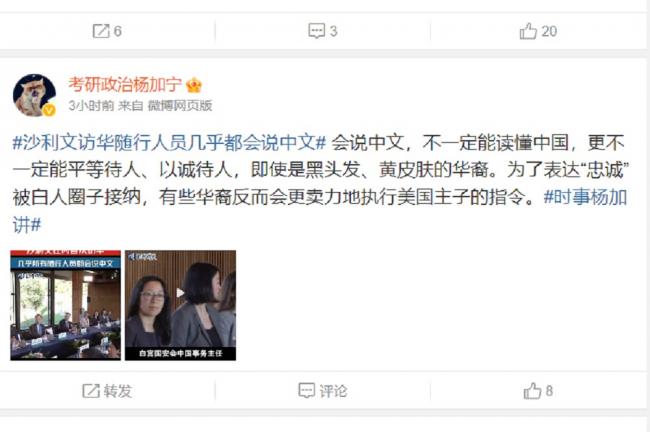Viewport: 650px width, 432px height.
Task: Like the upper post with 20 likes
Action: click(x=528, y=31)
